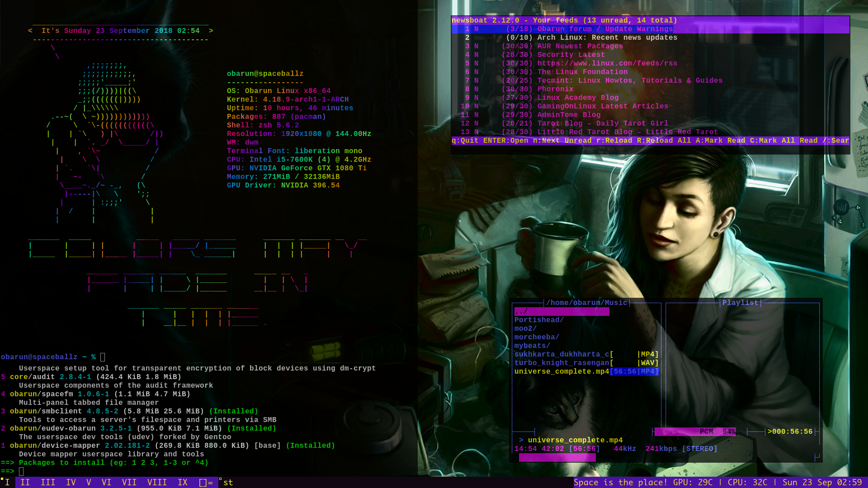Click R:Reload All hint in newsboat
This screenshot has height=488, width=868.
(x=664, y=141)
